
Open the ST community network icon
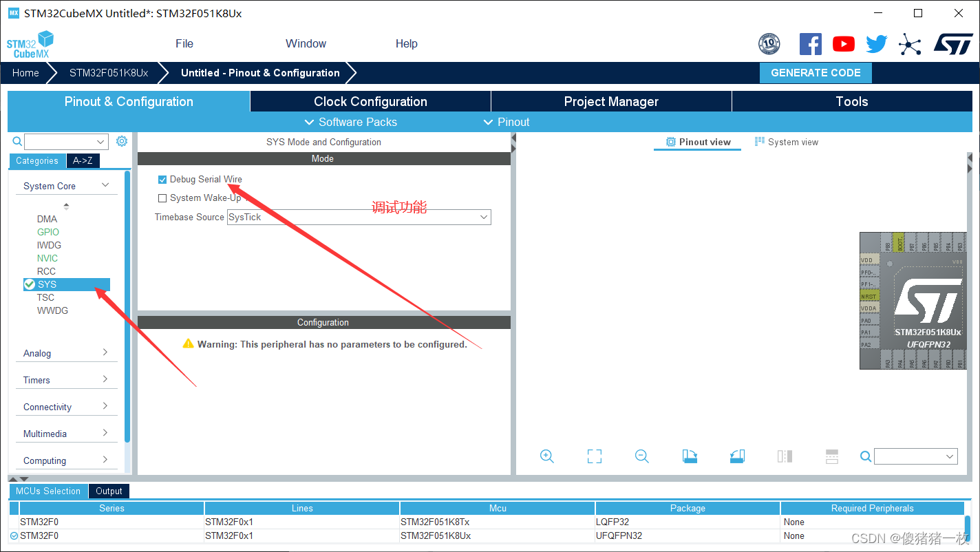tap(910, 45)
